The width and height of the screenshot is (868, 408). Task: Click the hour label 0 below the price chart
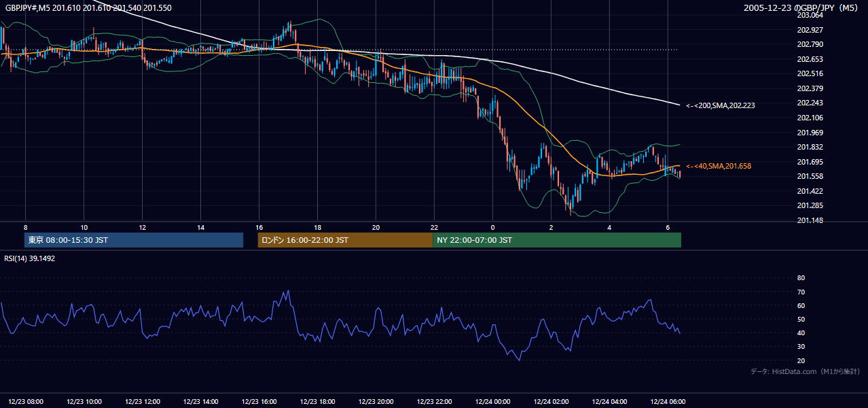tap(492, 227)
